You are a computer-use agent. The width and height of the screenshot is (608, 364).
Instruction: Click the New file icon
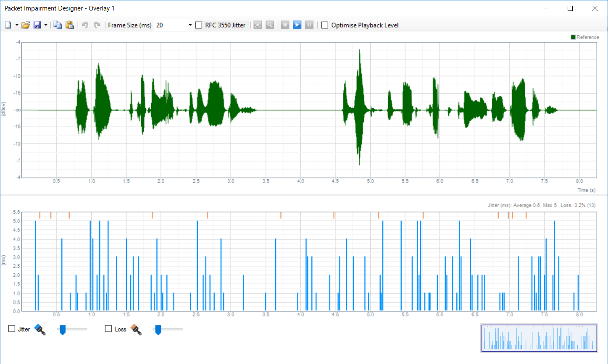[8, 25]
